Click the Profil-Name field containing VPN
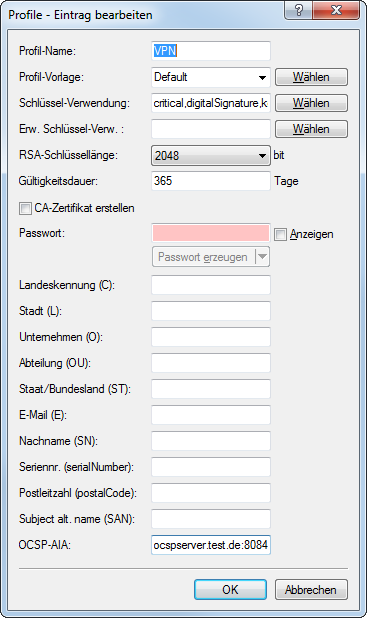The image size is (367, 618). click(211, 51)
